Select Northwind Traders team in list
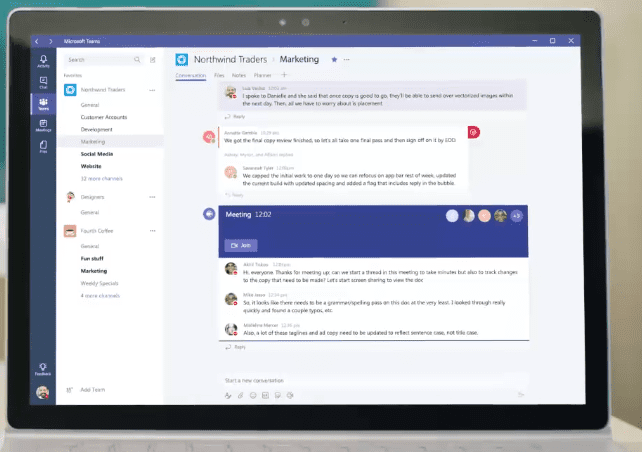 click(103, 90)
